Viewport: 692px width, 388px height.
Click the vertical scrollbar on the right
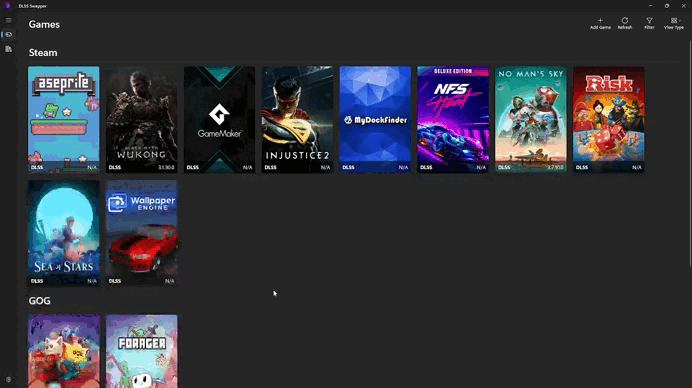690,154
